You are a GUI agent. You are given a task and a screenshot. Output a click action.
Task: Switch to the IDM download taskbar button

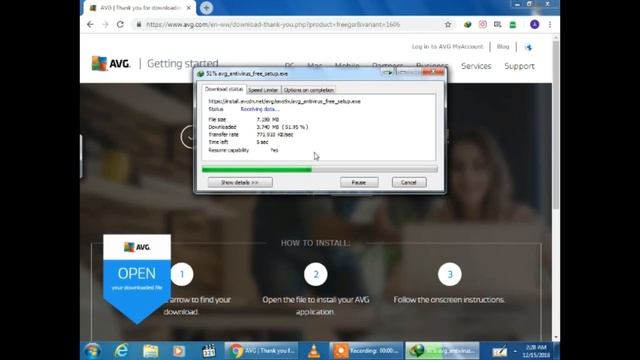point(442,351)
